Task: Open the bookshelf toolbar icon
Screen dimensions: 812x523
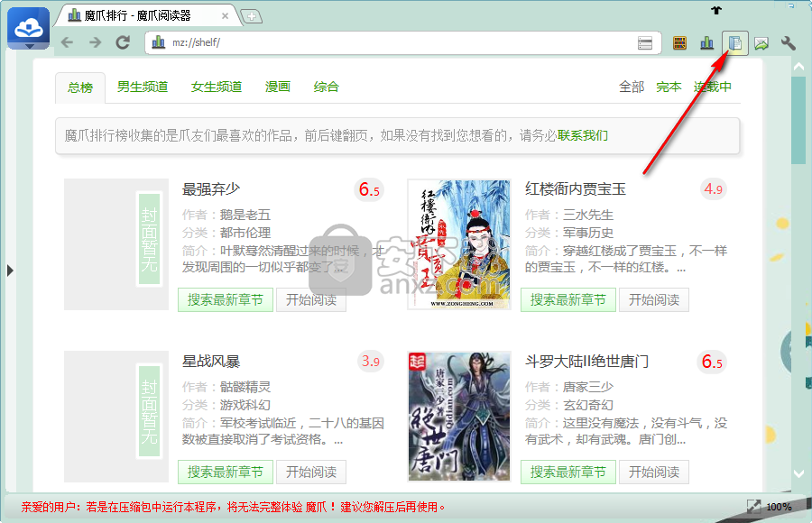Action: click(679, 43)
